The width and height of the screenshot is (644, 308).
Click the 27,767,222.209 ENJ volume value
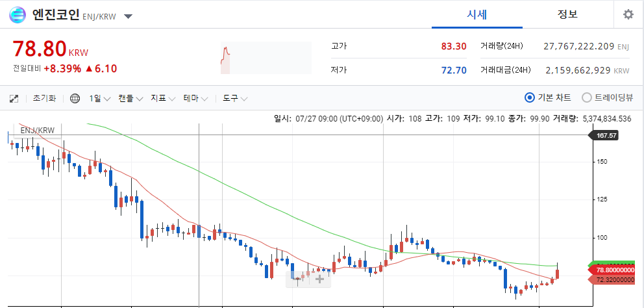point(586,47)
